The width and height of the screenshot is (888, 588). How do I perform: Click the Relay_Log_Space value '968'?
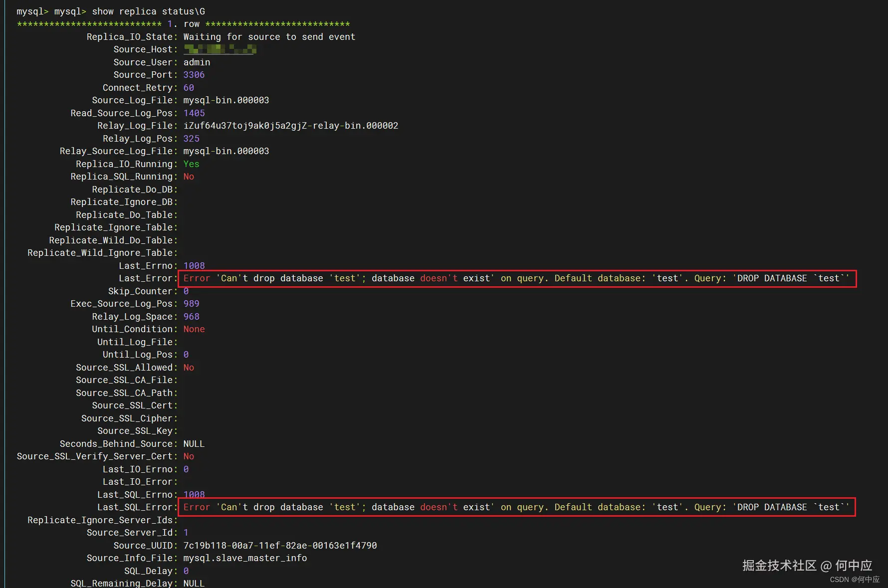(192, 317)
